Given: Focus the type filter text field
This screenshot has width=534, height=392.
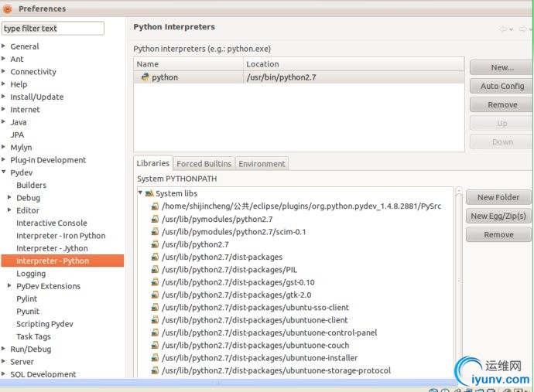Looking at the screenshot, I should pos(53,29).
